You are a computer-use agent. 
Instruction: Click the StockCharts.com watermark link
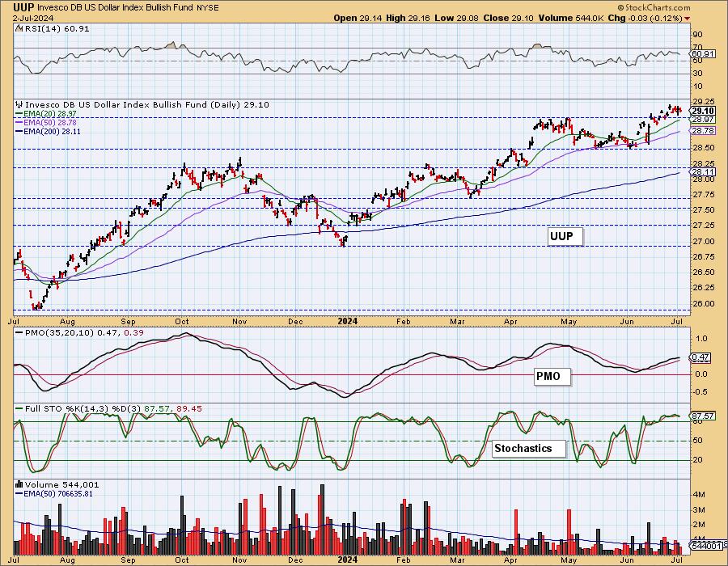(654, 7)
